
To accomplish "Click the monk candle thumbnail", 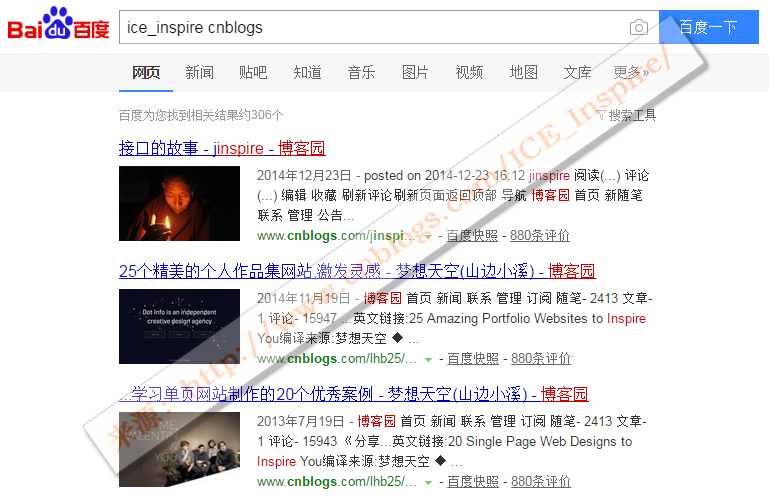I will (179, 204).
